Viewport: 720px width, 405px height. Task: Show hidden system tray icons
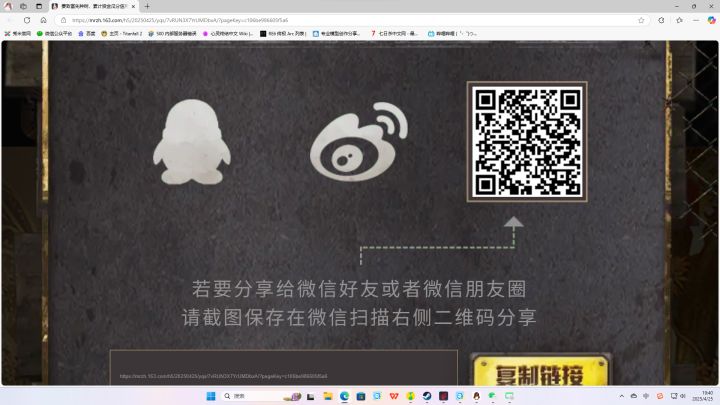click(x=622, y=396)
